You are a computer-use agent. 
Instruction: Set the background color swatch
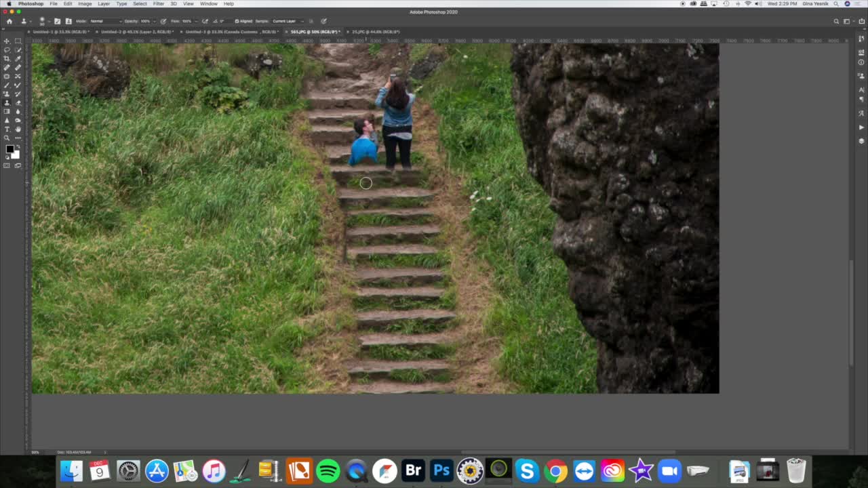tap(16, 155)
